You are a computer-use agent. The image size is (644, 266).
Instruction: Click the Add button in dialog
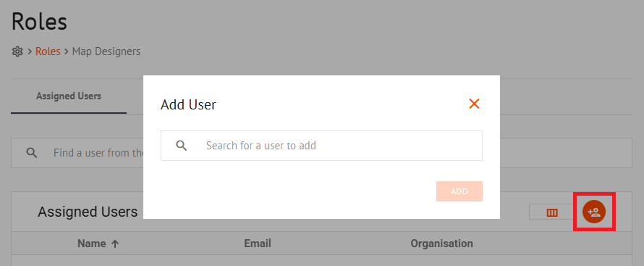coord(459,191)
